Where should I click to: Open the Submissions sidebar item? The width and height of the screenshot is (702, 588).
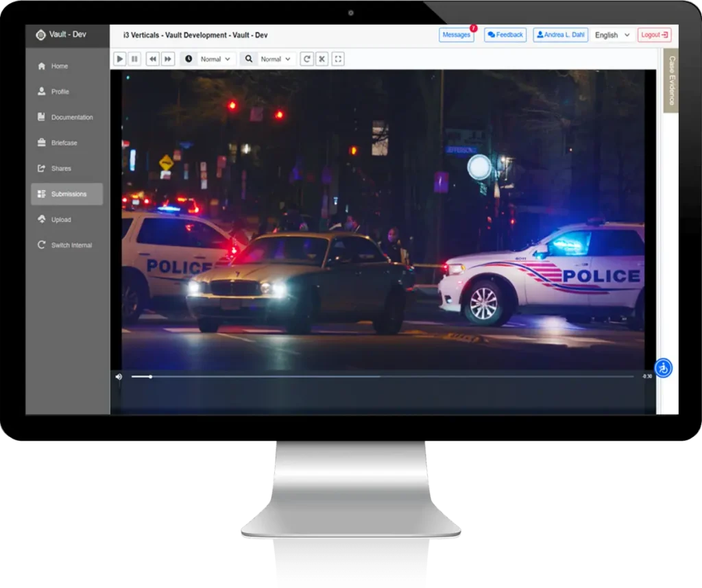pyautogui.click(x=67, y=194)
